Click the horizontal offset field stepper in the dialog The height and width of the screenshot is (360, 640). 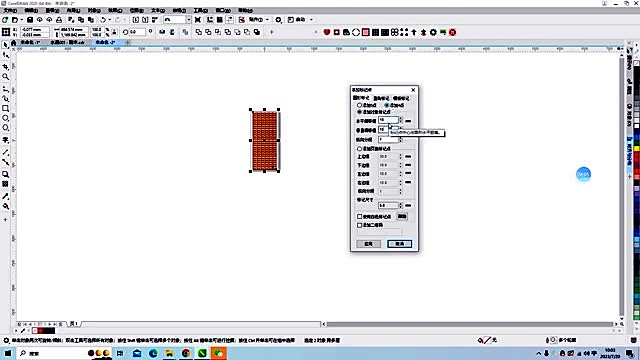(x=401, y=120)
